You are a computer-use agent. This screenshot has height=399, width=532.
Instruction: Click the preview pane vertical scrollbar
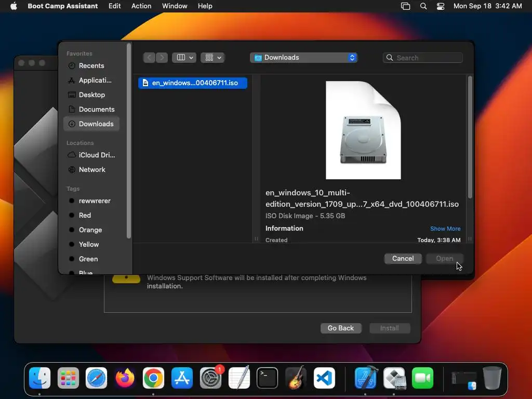pyautogui.click(x=470, y=137)
